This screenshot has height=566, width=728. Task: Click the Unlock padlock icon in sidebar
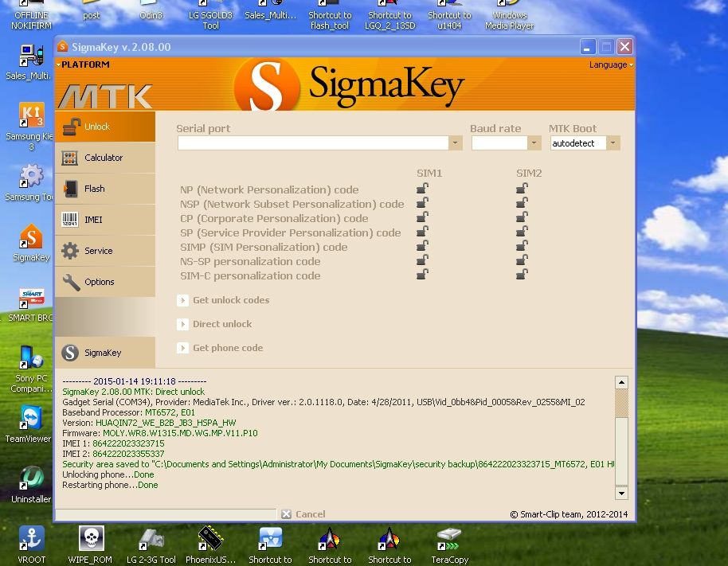pos(72,127)
